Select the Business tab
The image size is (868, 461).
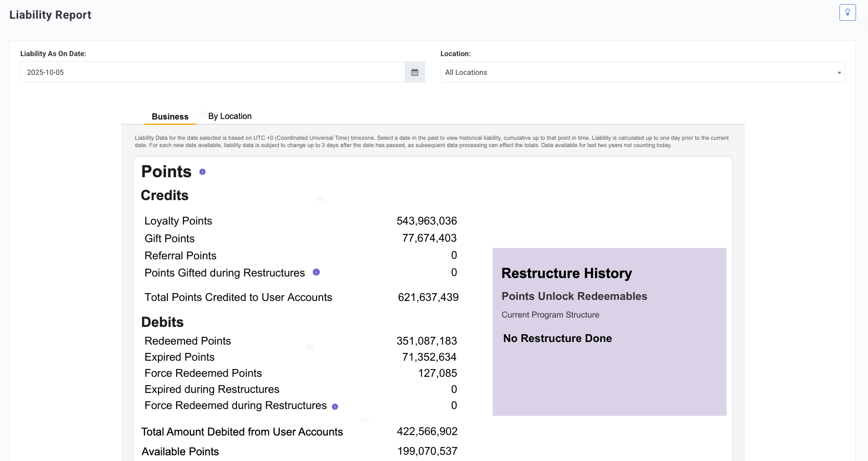pos(170,116)
